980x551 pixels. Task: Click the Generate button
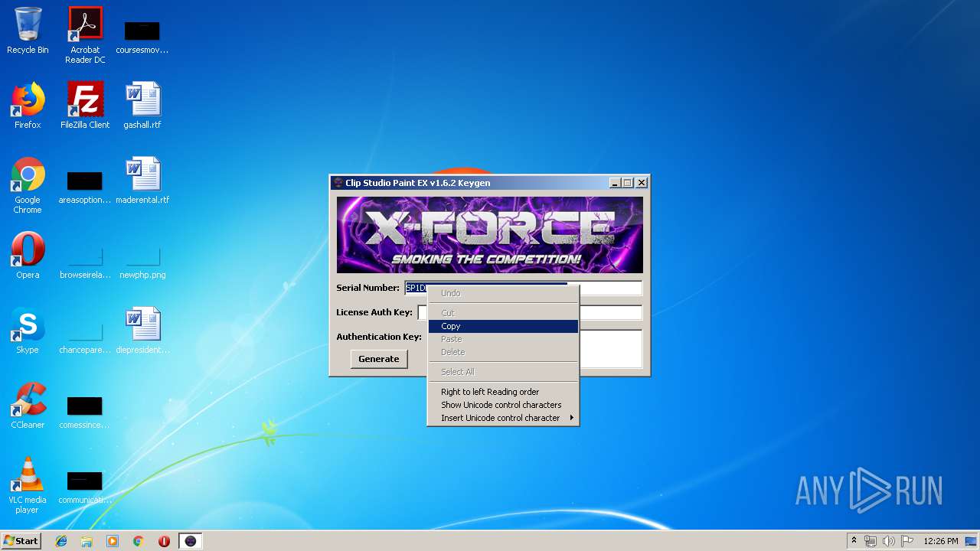(x=379, y=359)
